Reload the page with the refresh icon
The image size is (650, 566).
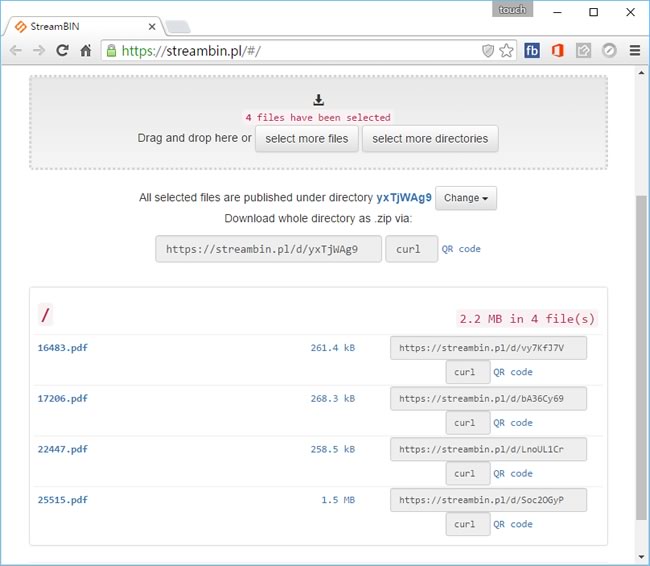tap(62, 50)
